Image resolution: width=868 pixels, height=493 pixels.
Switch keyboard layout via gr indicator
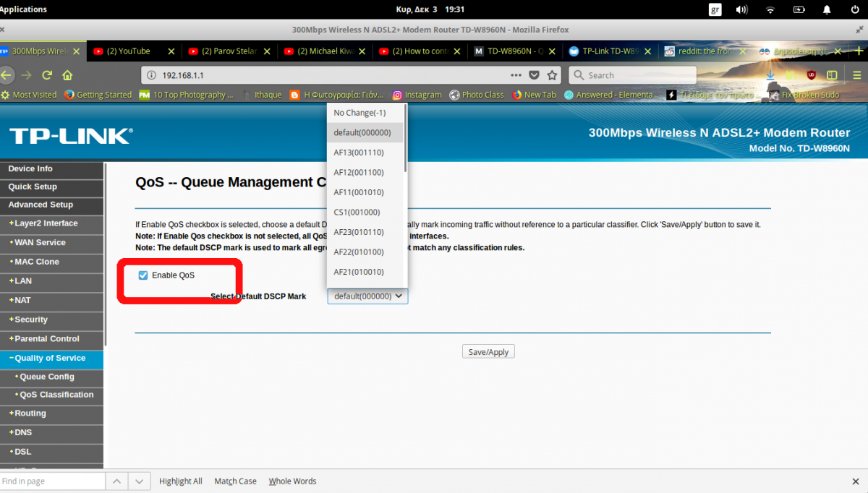(x=715, y=9)
